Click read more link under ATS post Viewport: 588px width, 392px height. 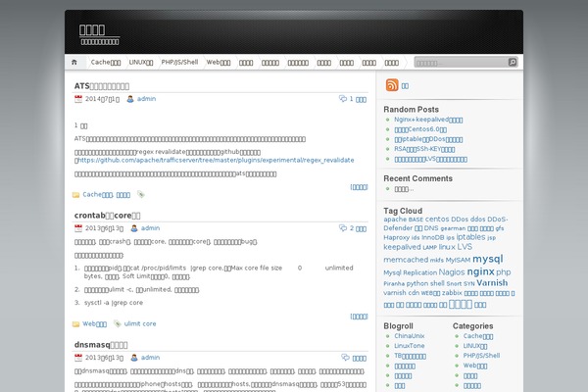point(359,187)
